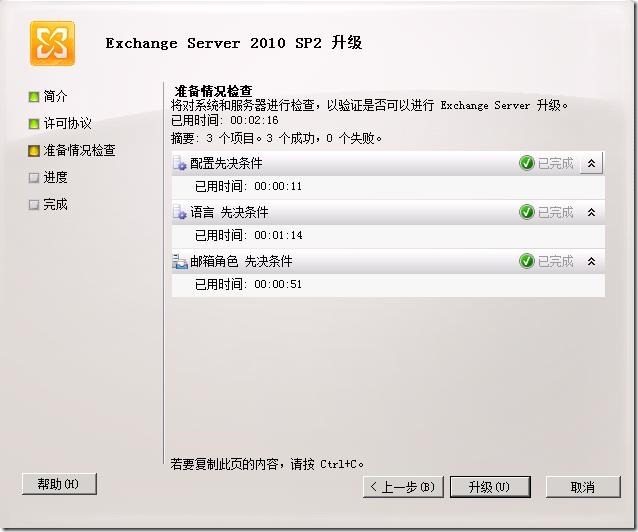Click the 语言 先决条件 header text
The width and height of the screenshot is (638, 532).
pos(229,212)
